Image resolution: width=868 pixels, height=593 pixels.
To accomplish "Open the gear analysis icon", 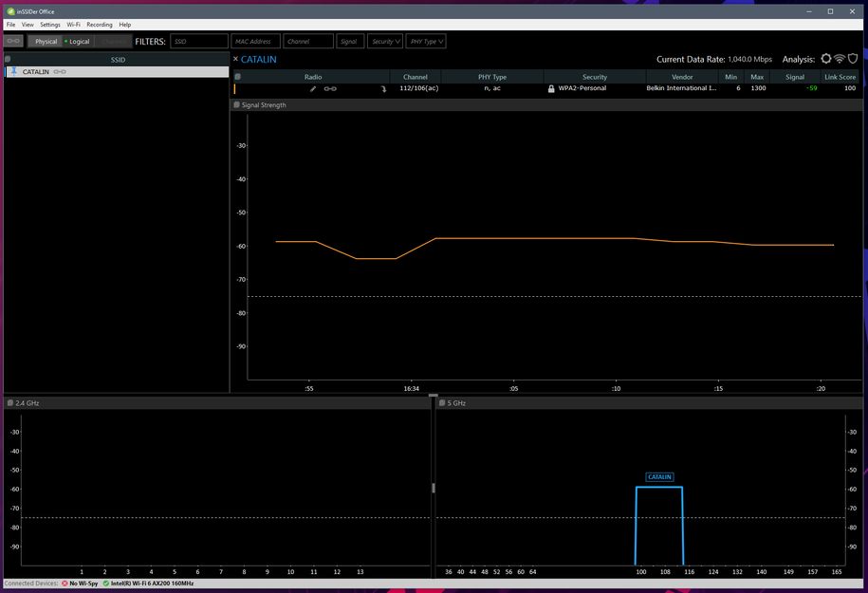I will (x=826, y=59).
